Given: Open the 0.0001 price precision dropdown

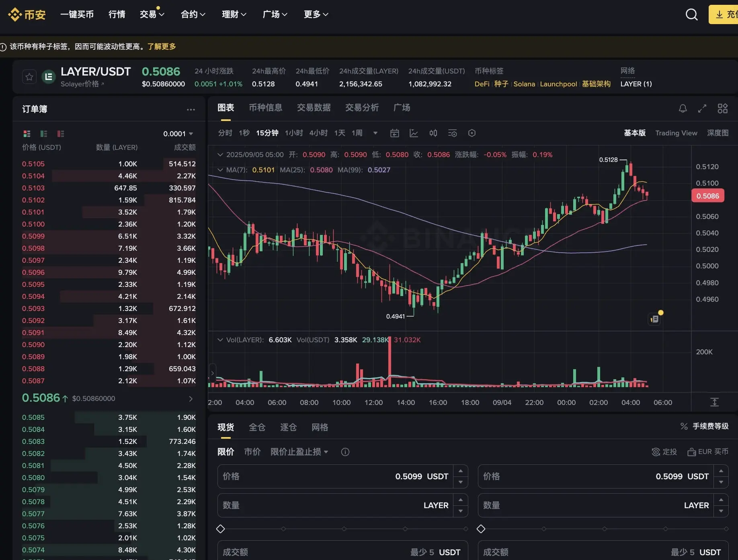Looking at the screenshot, I should click(178, 134).
